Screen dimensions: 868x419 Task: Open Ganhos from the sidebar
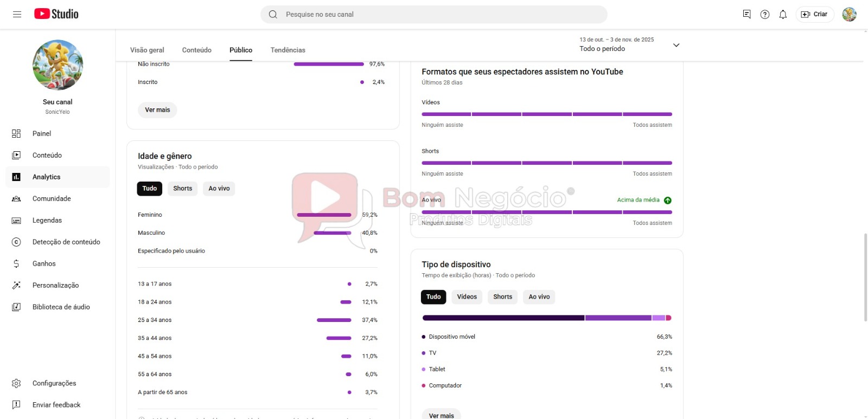pyautogui.click(x=44, y=264)
